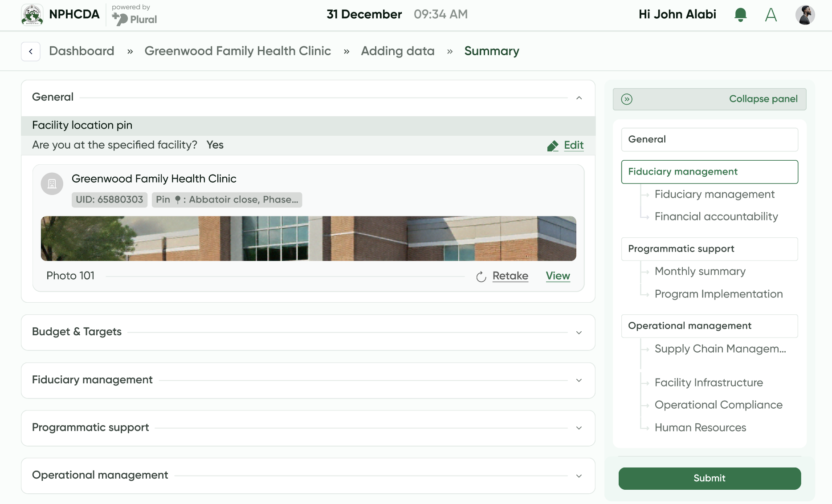Screen dimensions: 832x504
Task: Collapse the General section
Action: [579, 98]
